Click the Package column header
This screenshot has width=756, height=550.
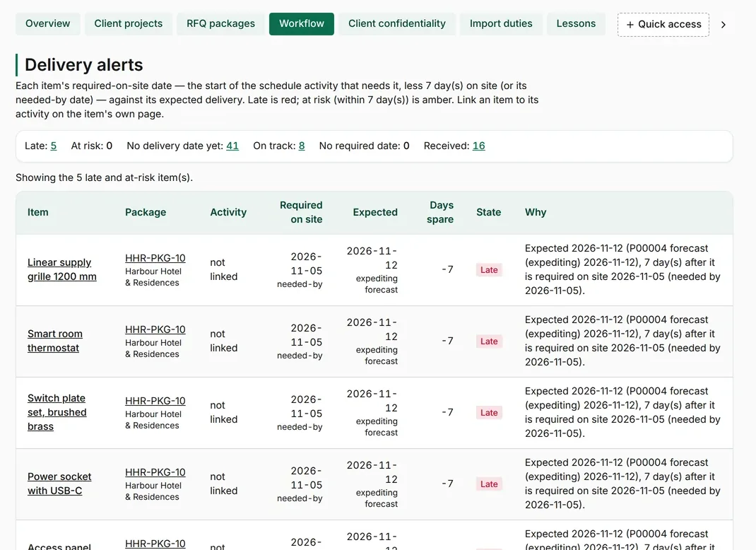(146, 212)
